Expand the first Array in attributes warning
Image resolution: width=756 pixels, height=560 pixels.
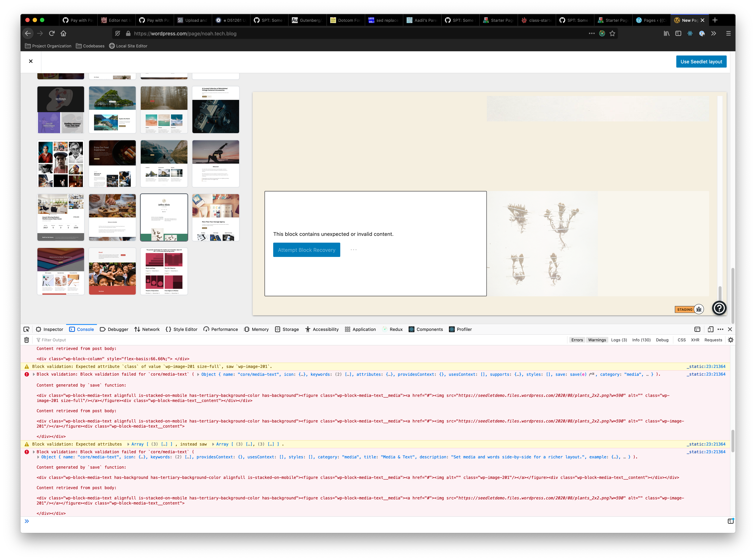pos(128,444)
